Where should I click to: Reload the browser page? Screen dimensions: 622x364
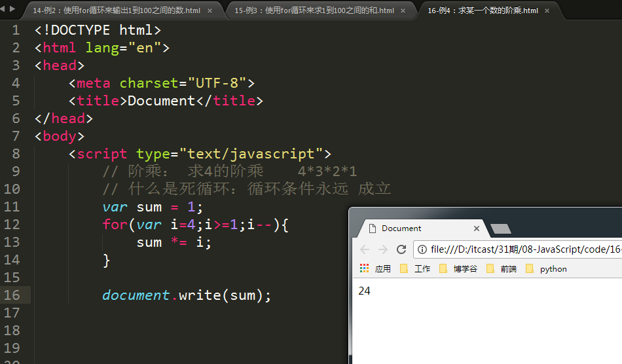[401, 249]
